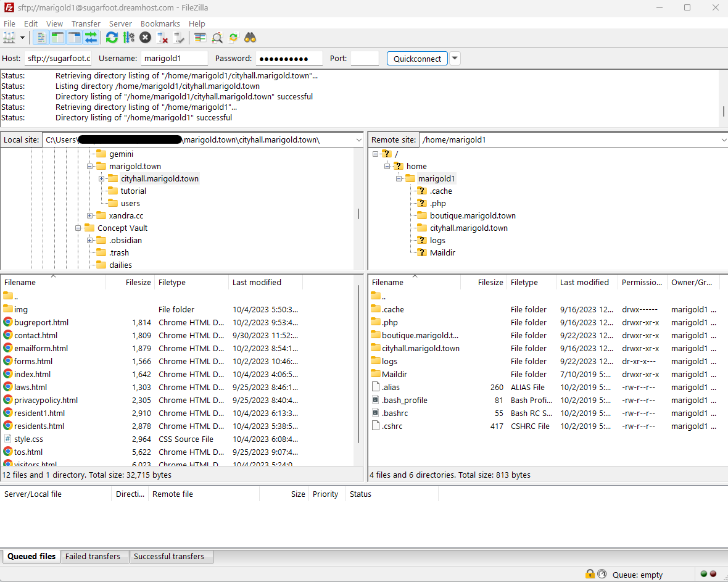Search for files on the server
This screenshot has height=582, width=728.
click(x=249, y=38)
